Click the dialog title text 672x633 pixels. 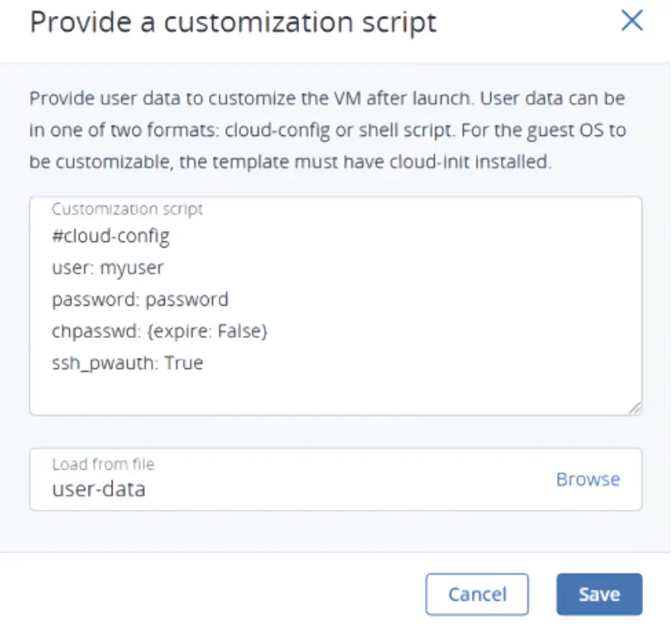[232, 23]
